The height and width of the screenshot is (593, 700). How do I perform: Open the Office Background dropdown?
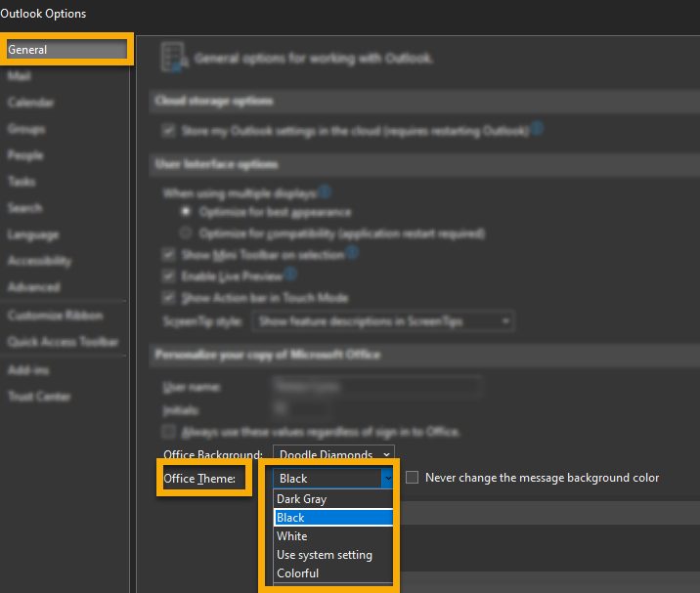tap(333, 454)
